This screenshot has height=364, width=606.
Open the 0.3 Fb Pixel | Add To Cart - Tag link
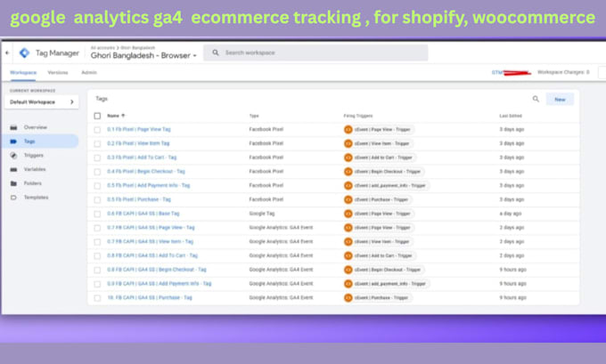point(142,158)
